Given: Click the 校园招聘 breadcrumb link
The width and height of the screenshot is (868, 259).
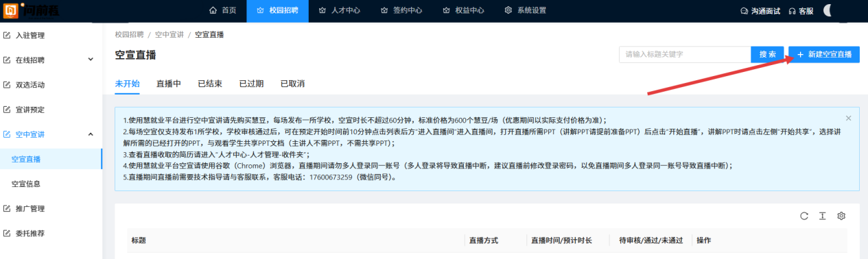Looking at the screenshot, I should (x=130, y=34).
